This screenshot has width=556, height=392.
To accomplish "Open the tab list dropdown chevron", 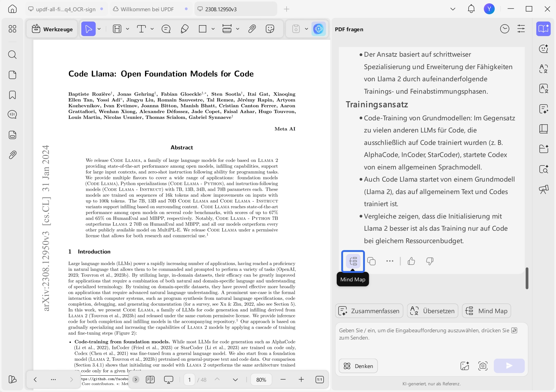I will pos(453,9).
